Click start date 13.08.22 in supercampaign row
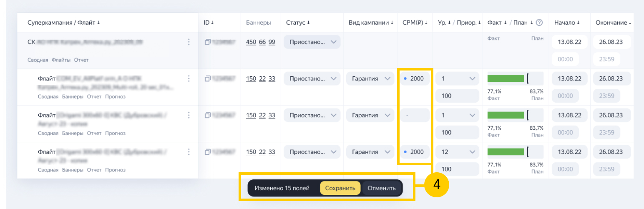Viewport: 644px width, 209px height. (x=569, y=42)
